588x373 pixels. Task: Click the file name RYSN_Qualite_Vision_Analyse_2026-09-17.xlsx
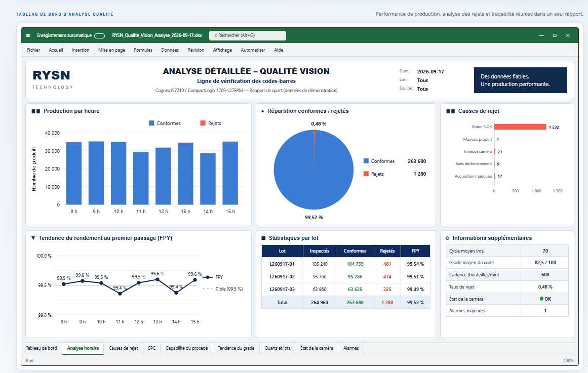tap(157, 35)
